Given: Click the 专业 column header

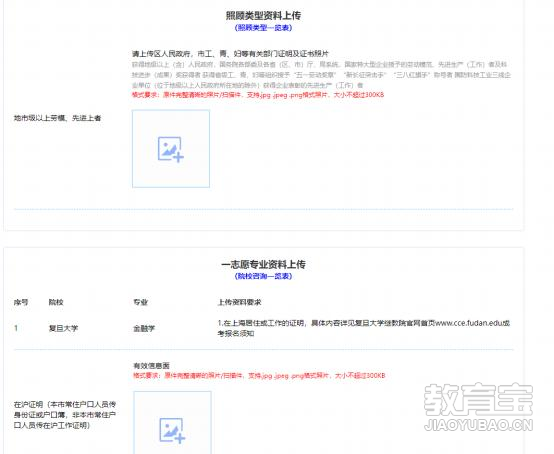Looking at the screenshot, I should click(x=140, y=302).
